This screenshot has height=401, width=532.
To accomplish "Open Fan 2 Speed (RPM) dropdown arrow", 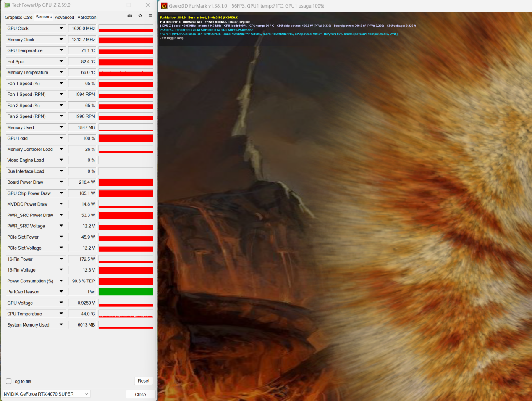I will tap(61, 116).
